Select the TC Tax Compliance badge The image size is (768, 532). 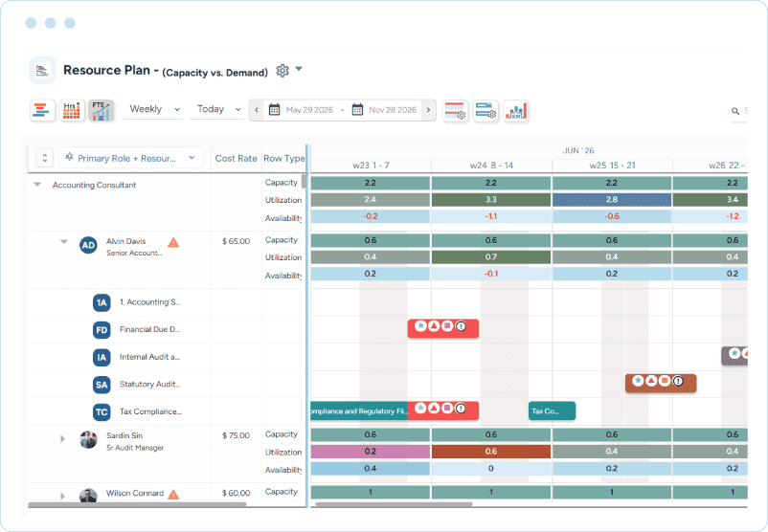102,412
